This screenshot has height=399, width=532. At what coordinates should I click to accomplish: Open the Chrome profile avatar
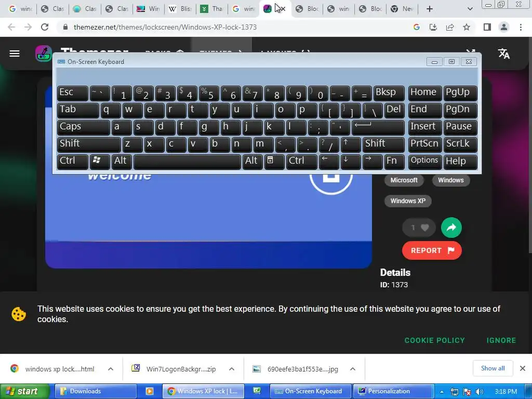(x=504, y=27)
